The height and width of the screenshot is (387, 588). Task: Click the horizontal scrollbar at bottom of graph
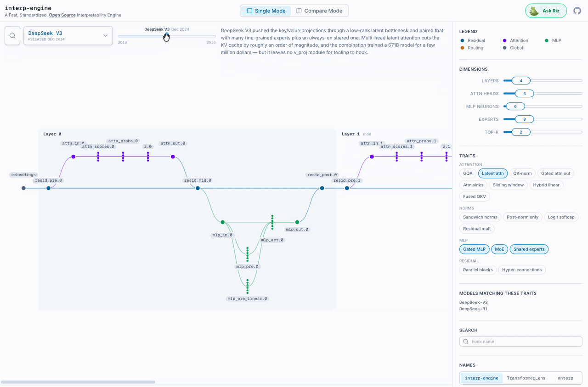78,382
